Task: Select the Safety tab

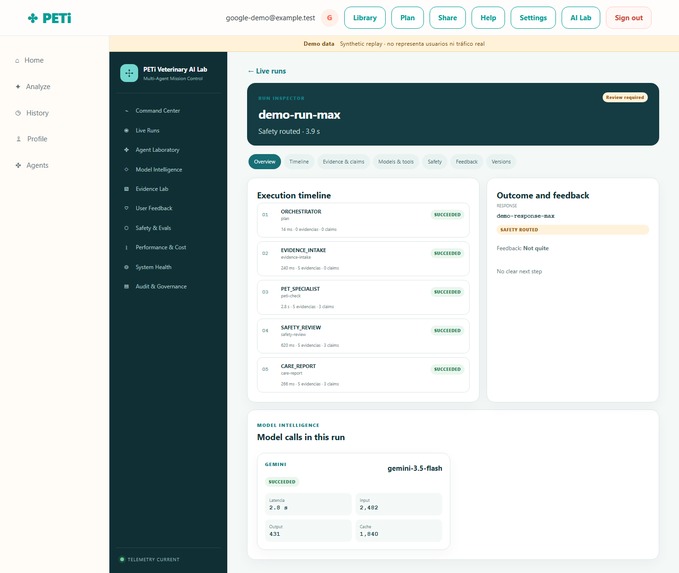Action: point(434,162)
